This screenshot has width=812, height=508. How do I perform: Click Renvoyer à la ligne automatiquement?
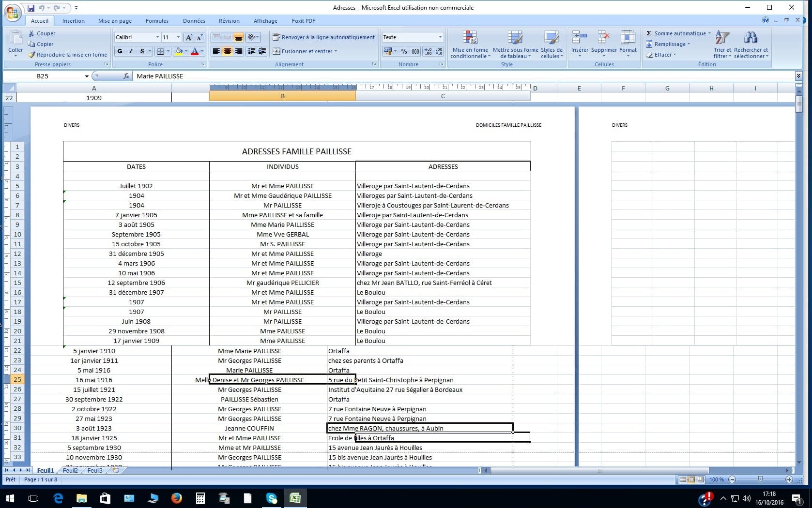[x=323, y=37]
